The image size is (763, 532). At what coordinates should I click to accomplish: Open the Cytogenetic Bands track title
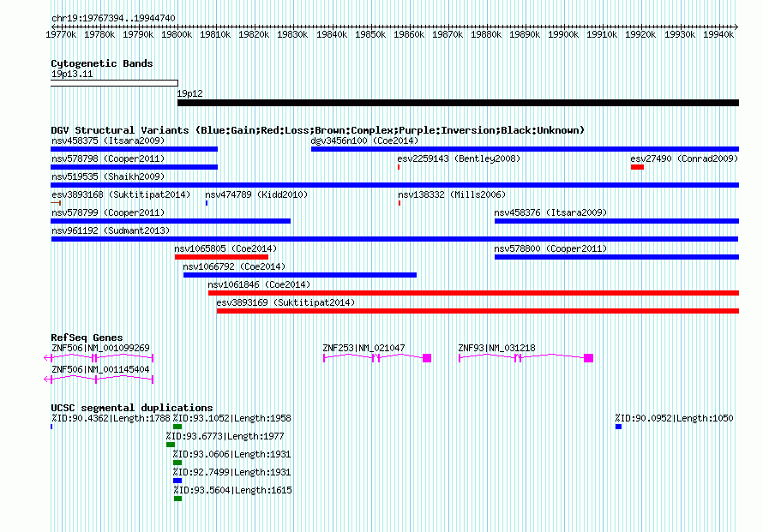pos(102,63)
